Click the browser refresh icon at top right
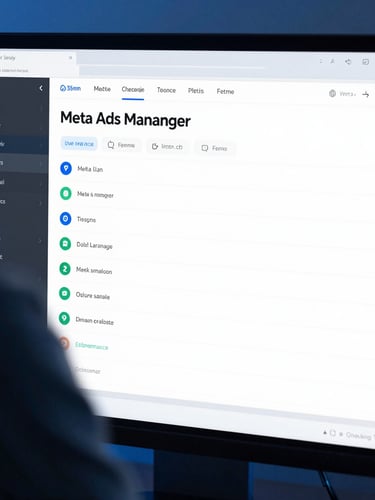Image resolution: width=375 pixels, height=500 pixels. click(x=348, y=62)
